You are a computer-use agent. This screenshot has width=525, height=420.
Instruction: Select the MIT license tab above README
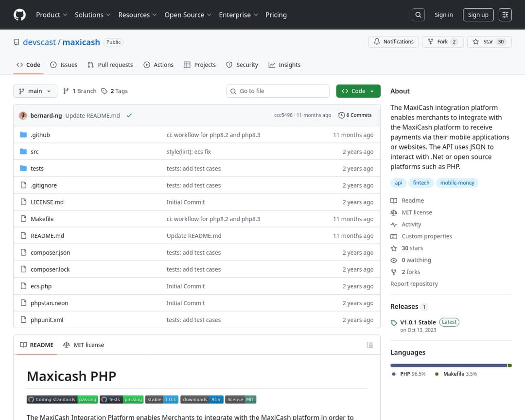[84, 345]
